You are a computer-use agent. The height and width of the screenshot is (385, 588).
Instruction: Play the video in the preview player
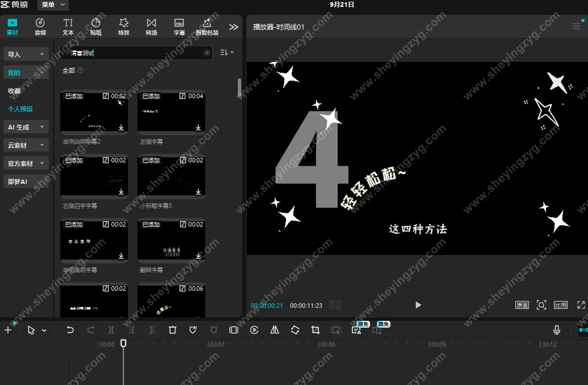click(x=418, y=305)
